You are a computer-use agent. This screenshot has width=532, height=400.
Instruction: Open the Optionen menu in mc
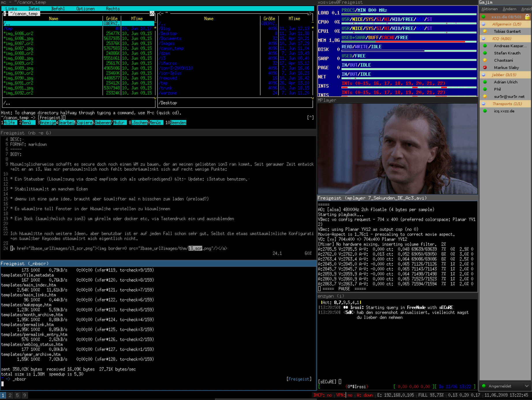85,9
